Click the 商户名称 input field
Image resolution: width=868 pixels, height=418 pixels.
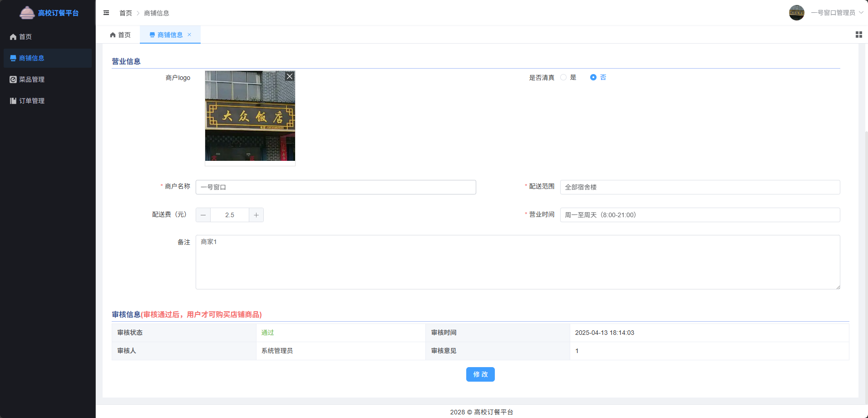[335, 187]
